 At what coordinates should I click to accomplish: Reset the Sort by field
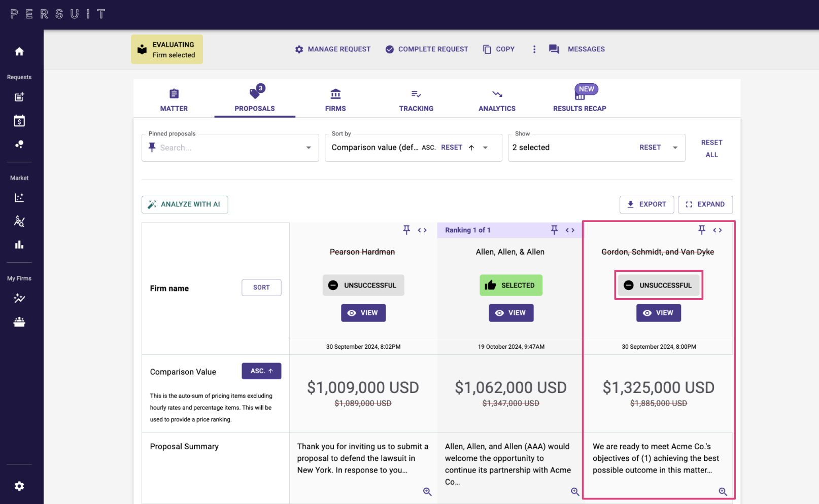452,148
